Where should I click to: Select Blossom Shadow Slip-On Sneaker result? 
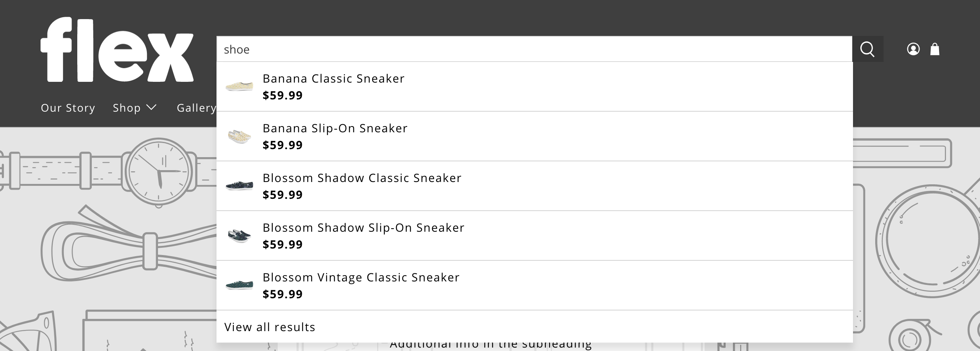click(x=535, y=236)
